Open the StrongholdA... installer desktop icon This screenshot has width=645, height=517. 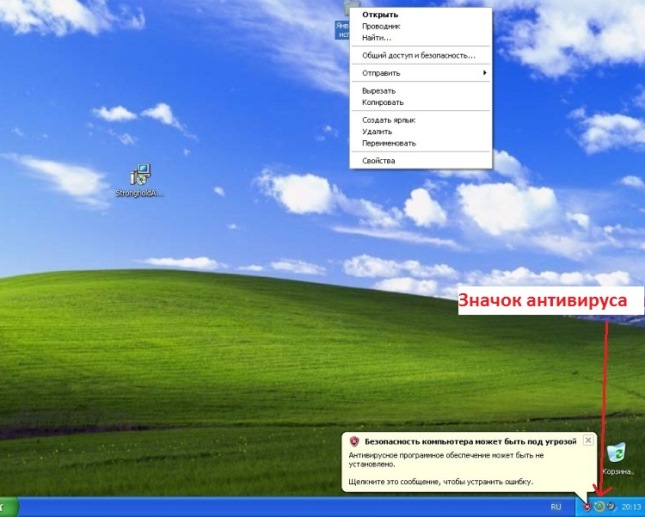tap(140, 180)
